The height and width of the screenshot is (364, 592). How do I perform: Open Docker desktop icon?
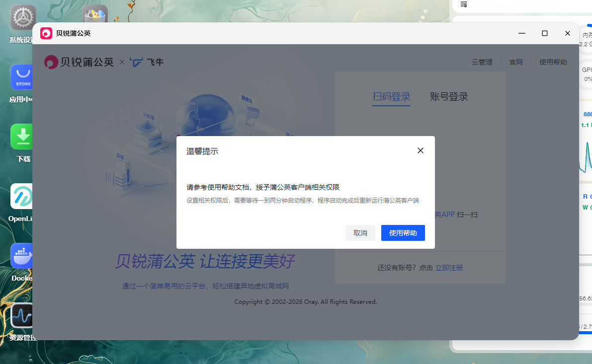click(x=21, y=256)
